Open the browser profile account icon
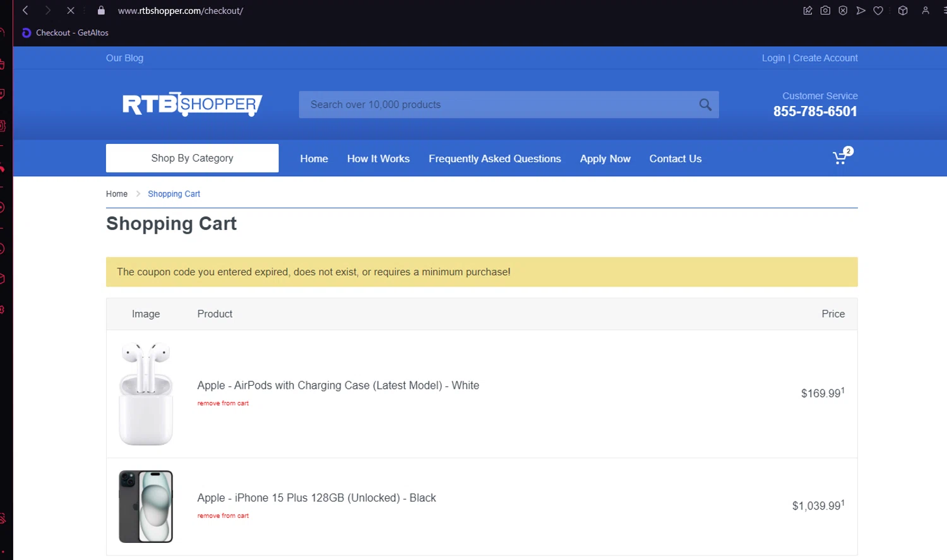This screenshot has height=560, width=947. pyautogui.click(x=926, y=10)
